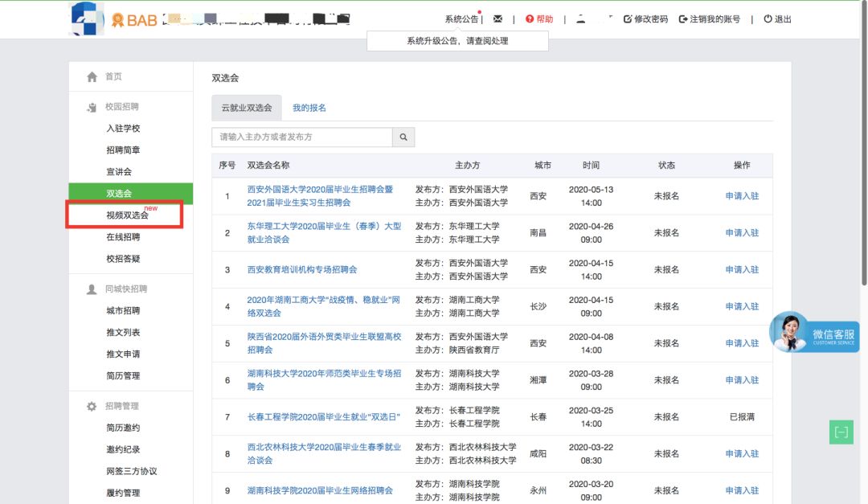Screen dimensions: 868x504
Task: Click the 帮助 help icon
Action: pyautogui.click(x=530, y=19)
